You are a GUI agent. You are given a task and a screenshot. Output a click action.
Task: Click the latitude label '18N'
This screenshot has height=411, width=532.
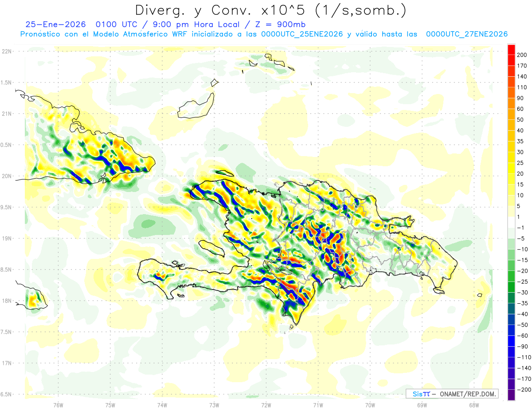[x=6, y=301]
